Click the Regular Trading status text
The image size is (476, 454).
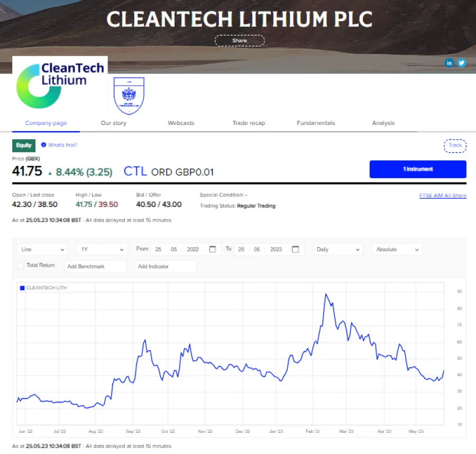point(256,206)
